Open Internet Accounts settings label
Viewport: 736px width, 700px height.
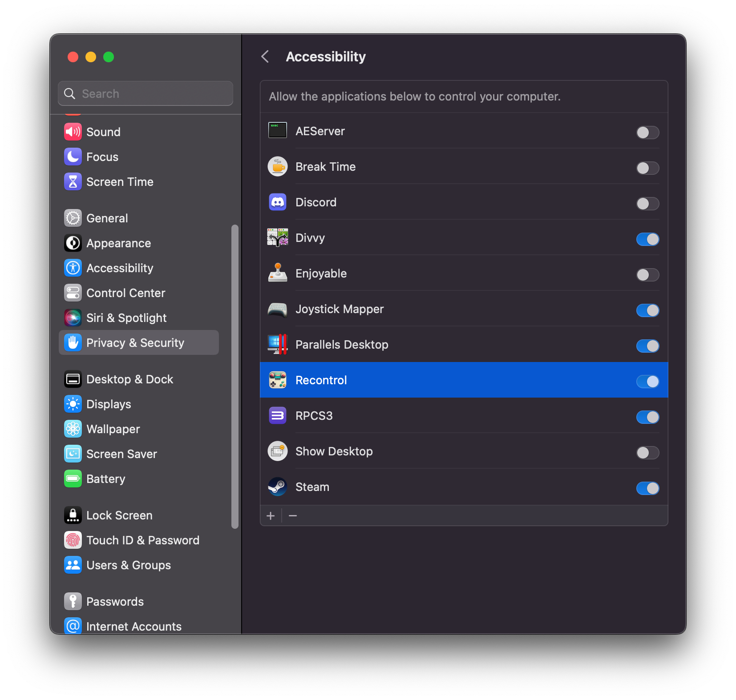point(133,626)
